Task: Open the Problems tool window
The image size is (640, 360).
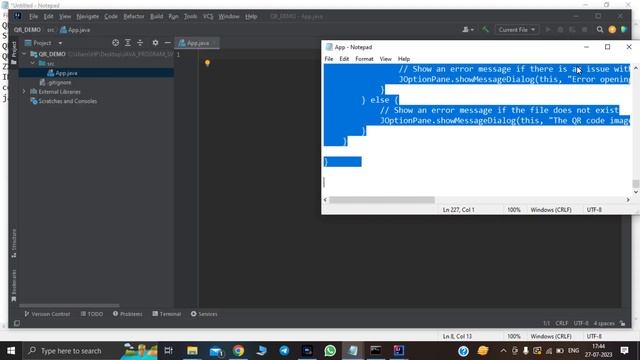Action: point(128,314)
